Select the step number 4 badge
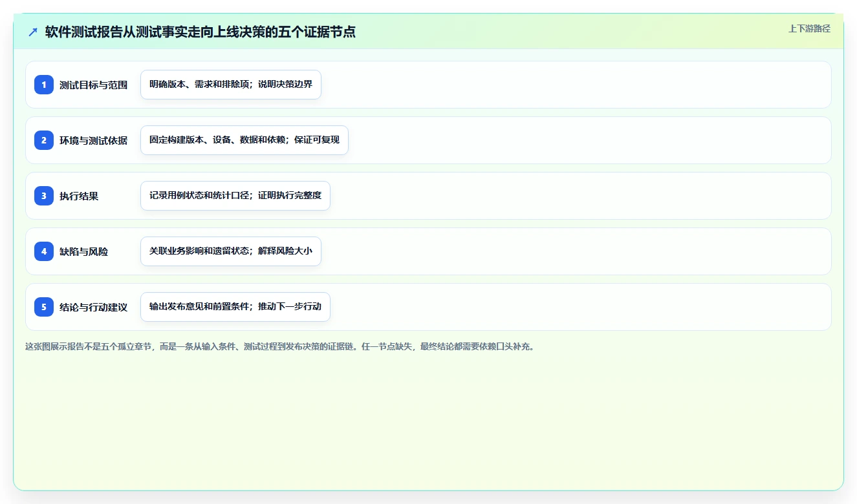This screenshot has width=857, height=504. 44,251
